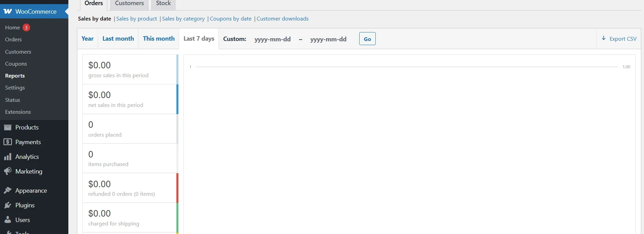Click the custom start date field
This screenshot has height=234, width=644.
pos(273,39)
